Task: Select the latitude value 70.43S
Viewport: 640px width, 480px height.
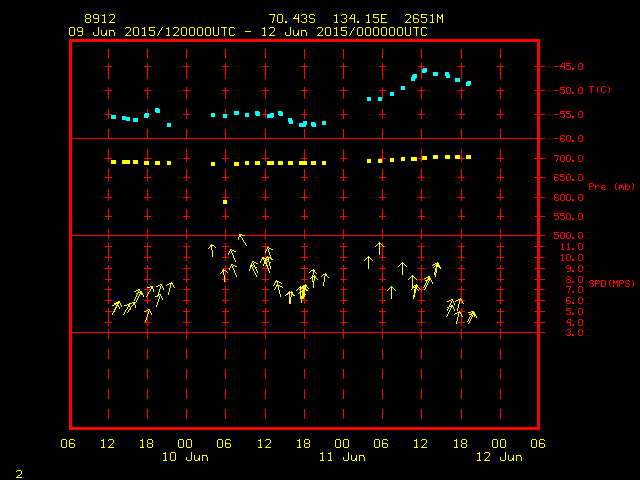Action: tap(292, 19)
